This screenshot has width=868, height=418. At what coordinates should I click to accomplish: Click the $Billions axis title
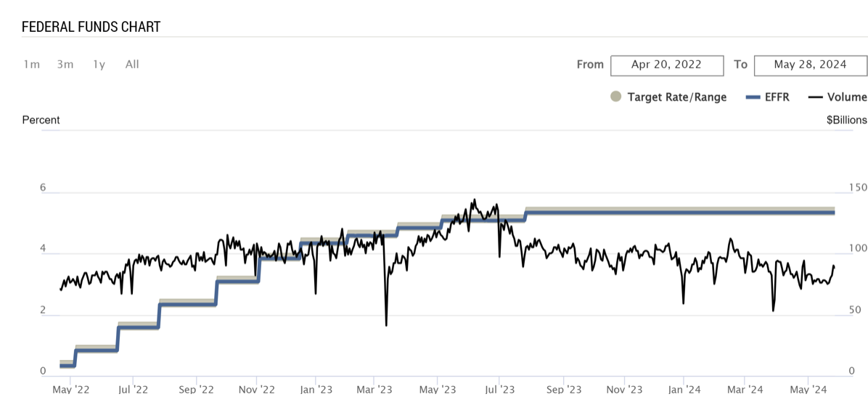[x=846, y=120]
